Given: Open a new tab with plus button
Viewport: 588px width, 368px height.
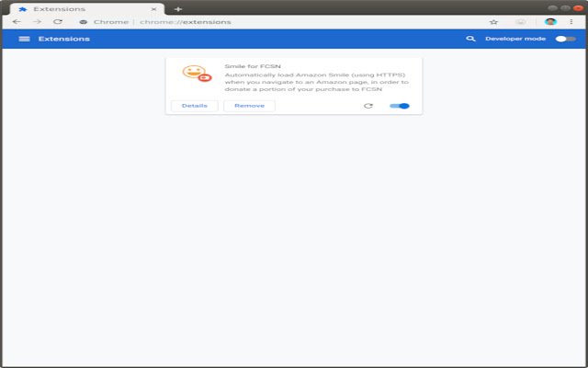Looking at the screenshot, I should tap(178, 9).
